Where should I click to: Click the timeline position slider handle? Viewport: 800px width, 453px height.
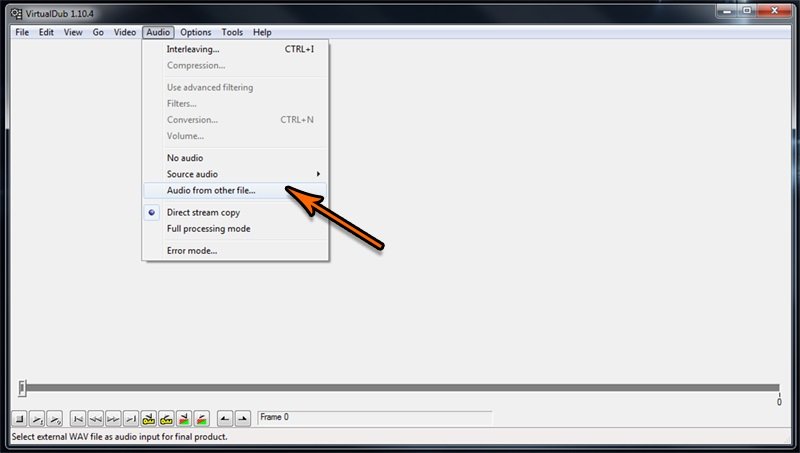click(x=22, y=388)
